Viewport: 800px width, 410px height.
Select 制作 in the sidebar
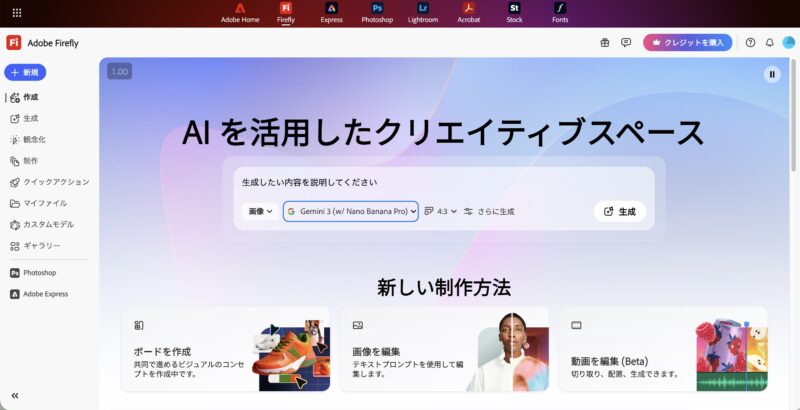(x=24, y=161)
